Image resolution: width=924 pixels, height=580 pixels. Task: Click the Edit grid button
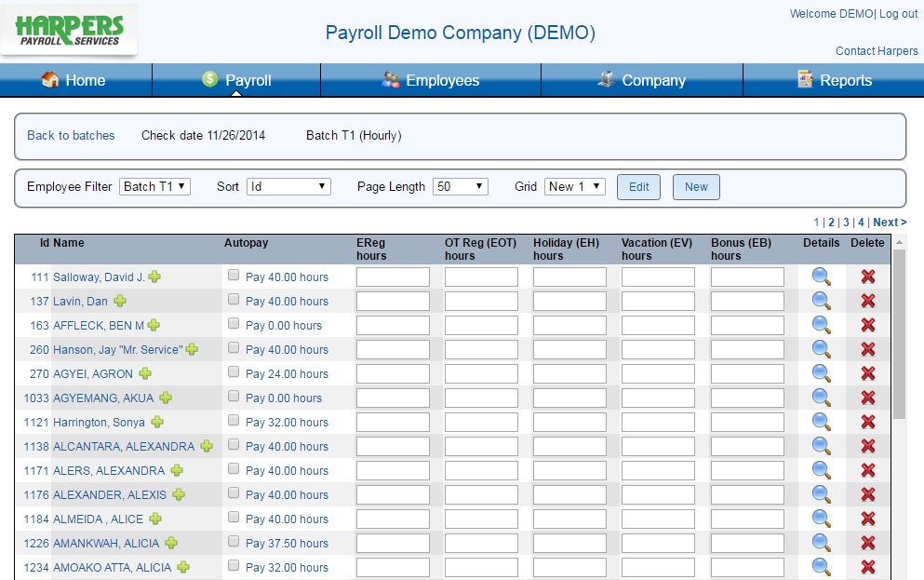[x=638, y=187]
